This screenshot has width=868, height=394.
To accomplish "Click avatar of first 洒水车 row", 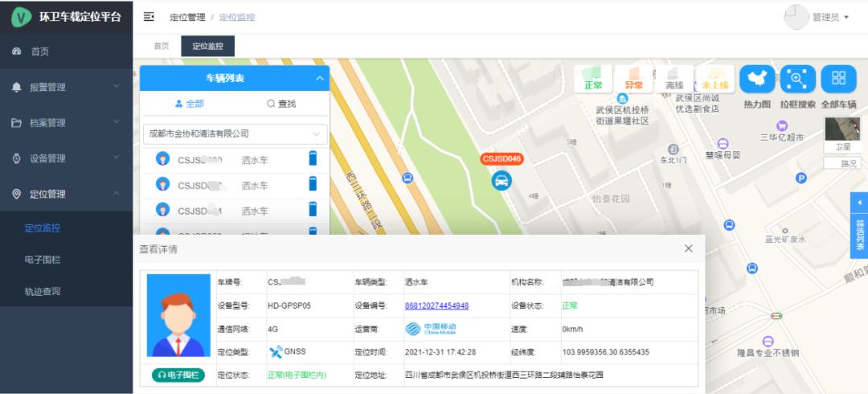I will coord(162,159).
